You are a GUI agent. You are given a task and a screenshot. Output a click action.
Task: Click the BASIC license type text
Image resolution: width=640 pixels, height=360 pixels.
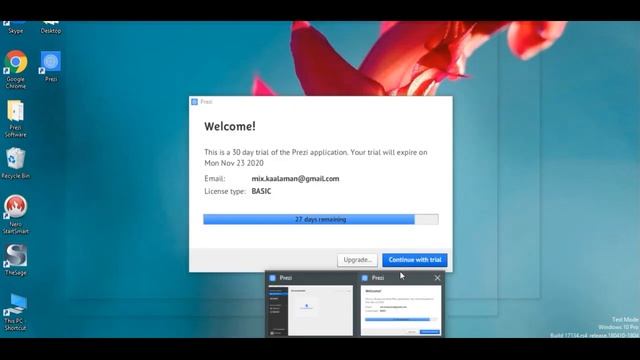[x=261, y=191]
